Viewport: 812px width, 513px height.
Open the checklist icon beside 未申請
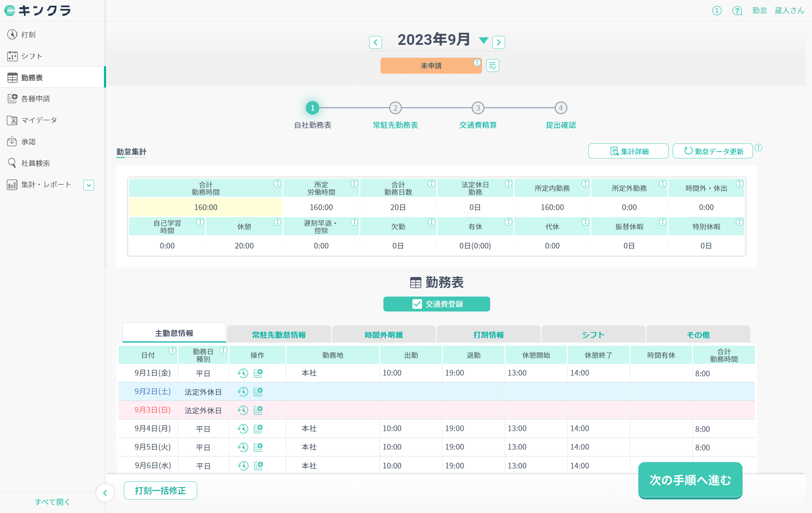(493, 66)
